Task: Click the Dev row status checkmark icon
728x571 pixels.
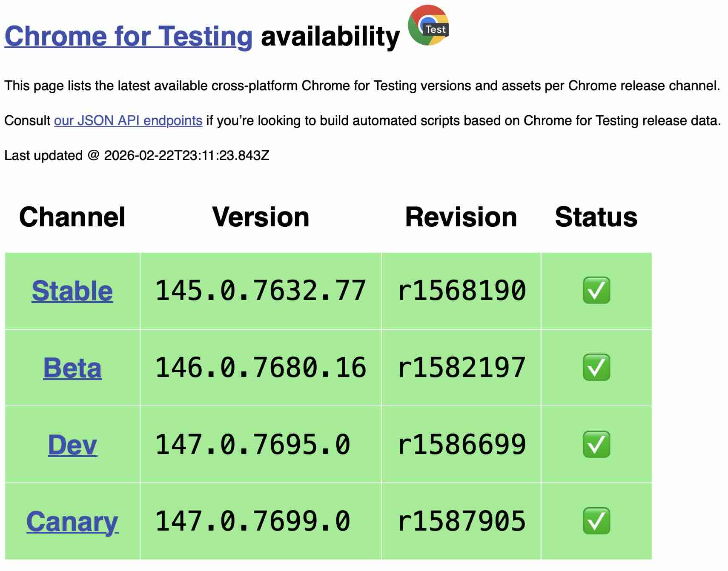Action: (x=596, y=444)
